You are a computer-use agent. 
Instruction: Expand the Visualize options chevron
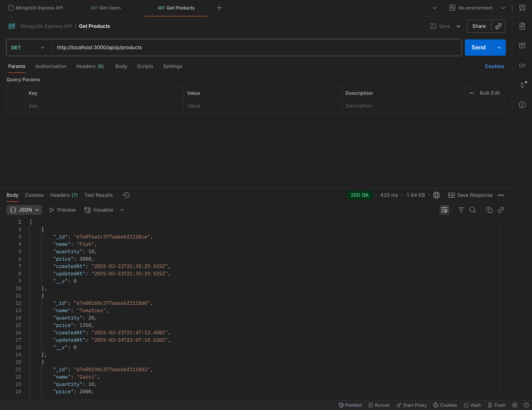click(122, 210)
